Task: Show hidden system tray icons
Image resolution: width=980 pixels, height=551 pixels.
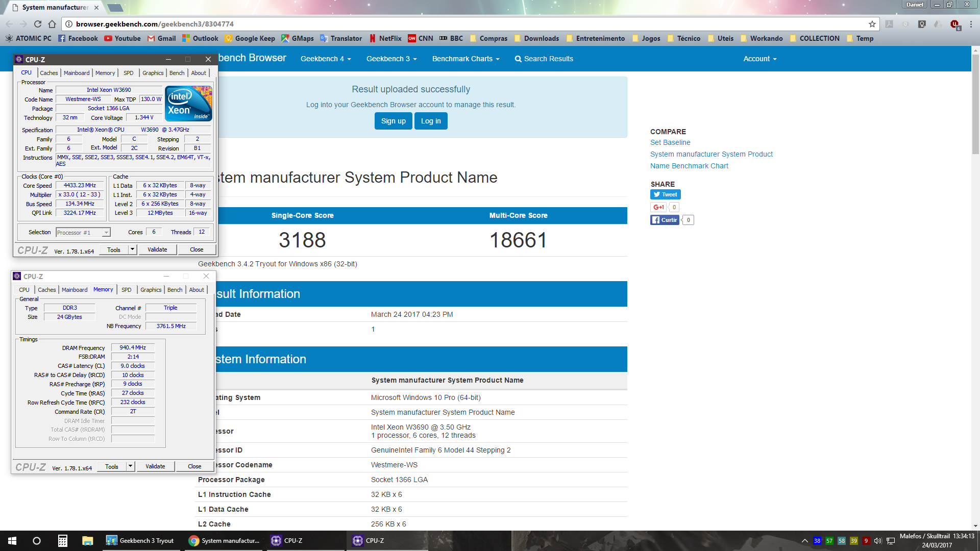Action: point(804,541)
